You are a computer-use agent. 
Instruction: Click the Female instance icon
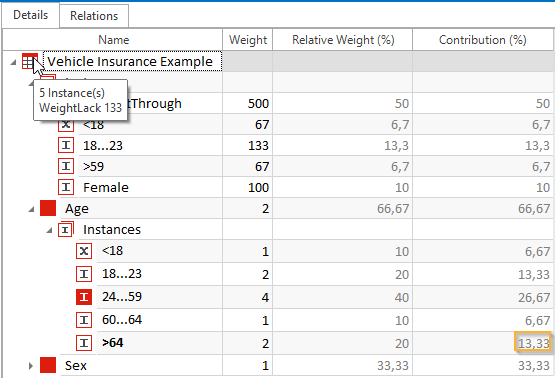coord(66,187)
